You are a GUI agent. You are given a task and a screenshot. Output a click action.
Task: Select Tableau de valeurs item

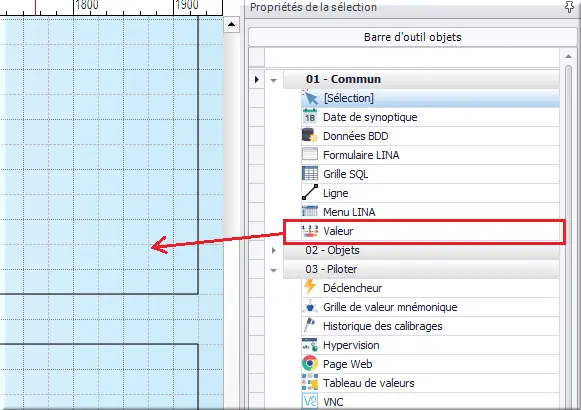(430, 383)
